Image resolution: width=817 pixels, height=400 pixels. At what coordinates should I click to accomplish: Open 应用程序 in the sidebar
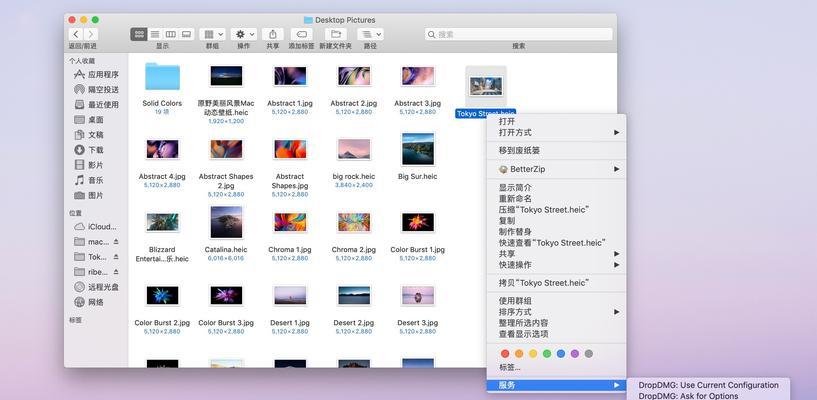tap(96, 74)
